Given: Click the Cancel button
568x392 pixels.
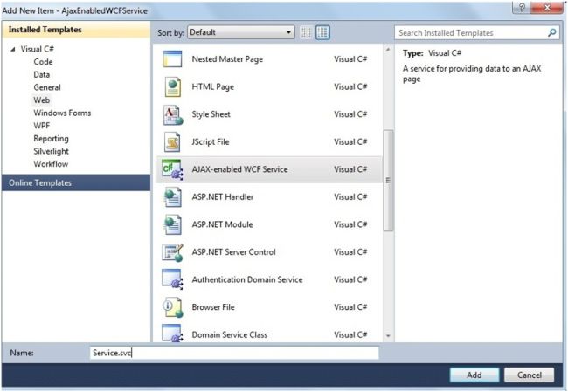Looking at the screenshot, I should (x=530, y=375).
